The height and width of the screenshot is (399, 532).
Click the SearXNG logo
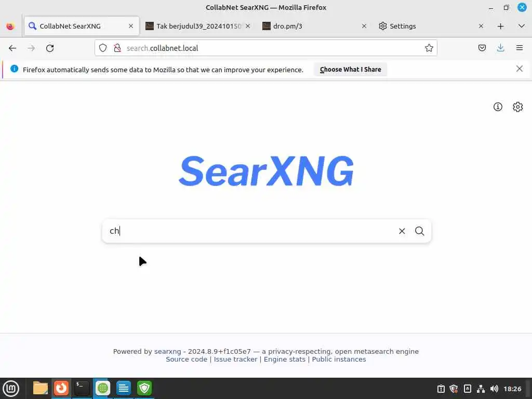point(266,171)
